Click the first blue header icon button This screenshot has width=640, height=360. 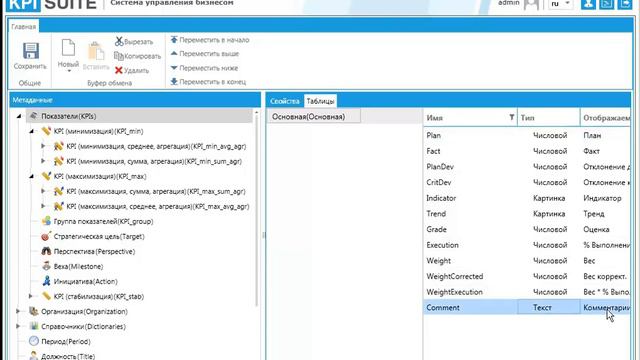pos(588,4)
